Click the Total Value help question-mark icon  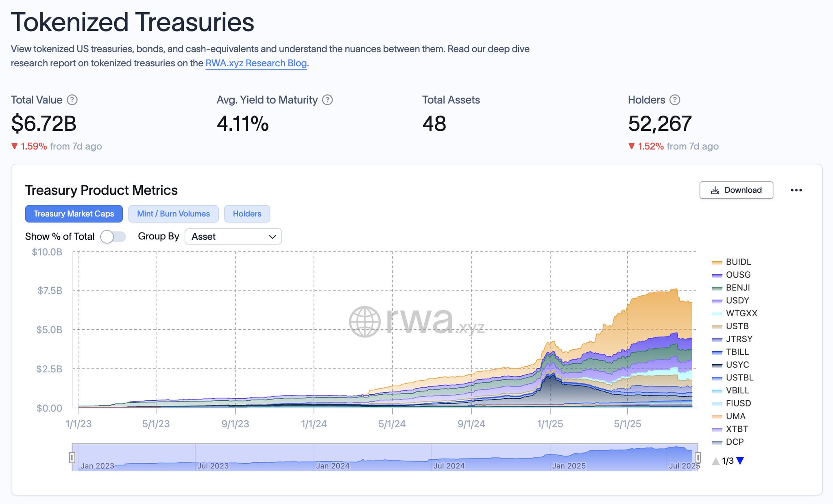[72, 100]
